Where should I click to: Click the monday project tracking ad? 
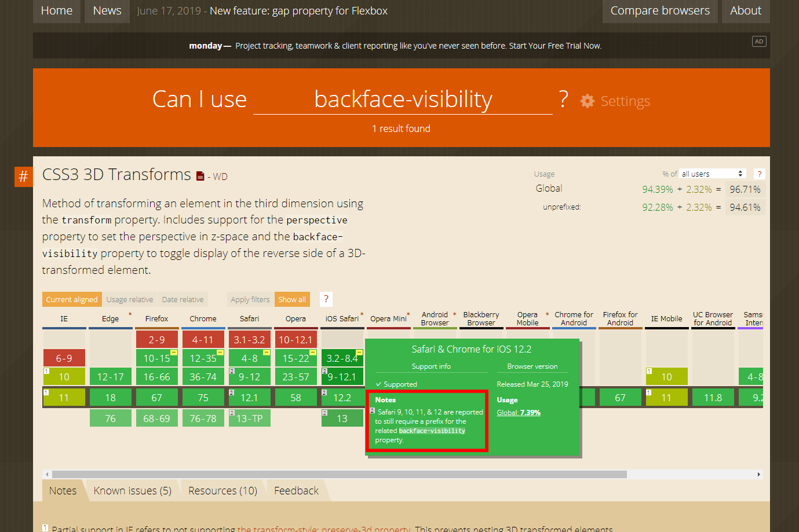(x=395, y=46)
